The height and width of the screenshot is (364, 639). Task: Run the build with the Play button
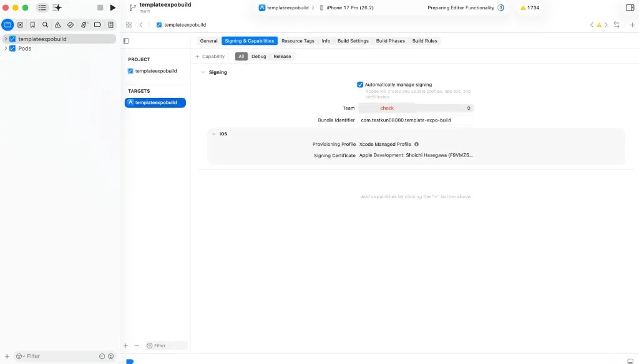point(113,7)
